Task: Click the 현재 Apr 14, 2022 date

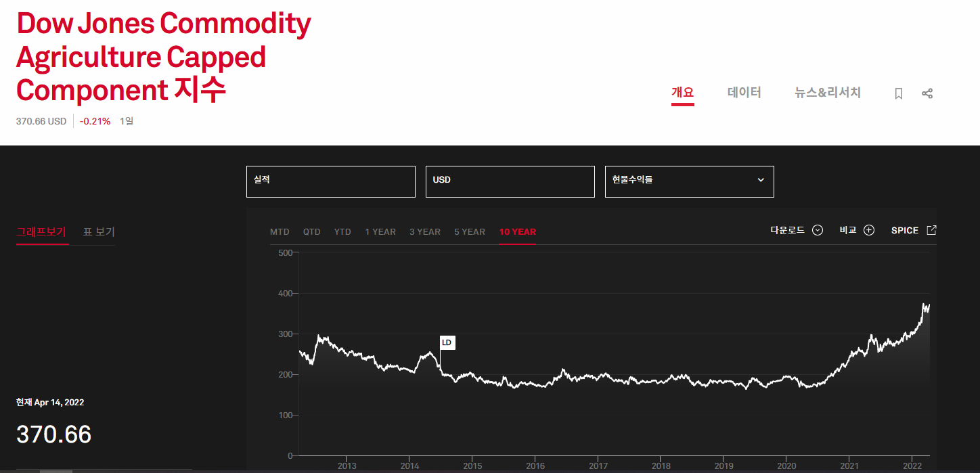Action: (50, 403)
